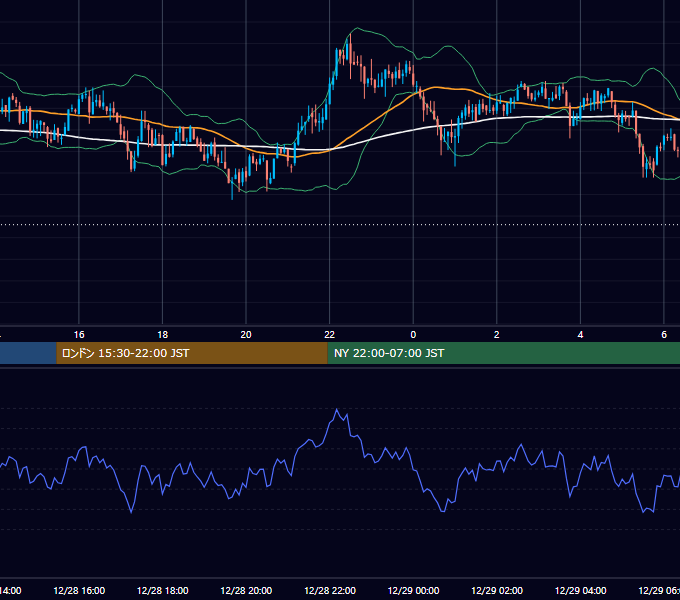Click the 16 hour label on chart axis
Screen dimensions: 680x600
pyautogui.click(x=79, y=335)
